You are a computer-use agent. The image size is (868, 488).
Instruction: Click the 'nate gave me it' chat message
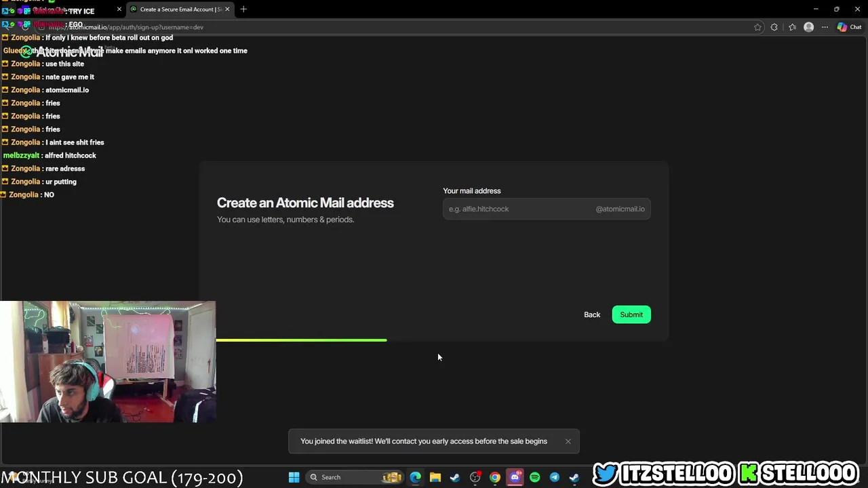[70, 77]
